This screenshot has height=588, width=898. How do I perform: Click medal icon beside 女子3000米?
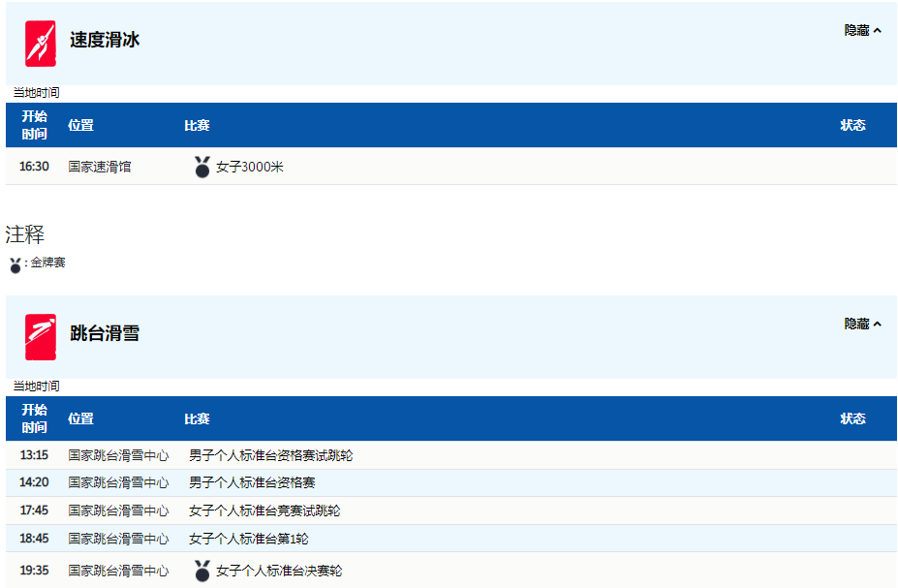[x=201, y=167]
